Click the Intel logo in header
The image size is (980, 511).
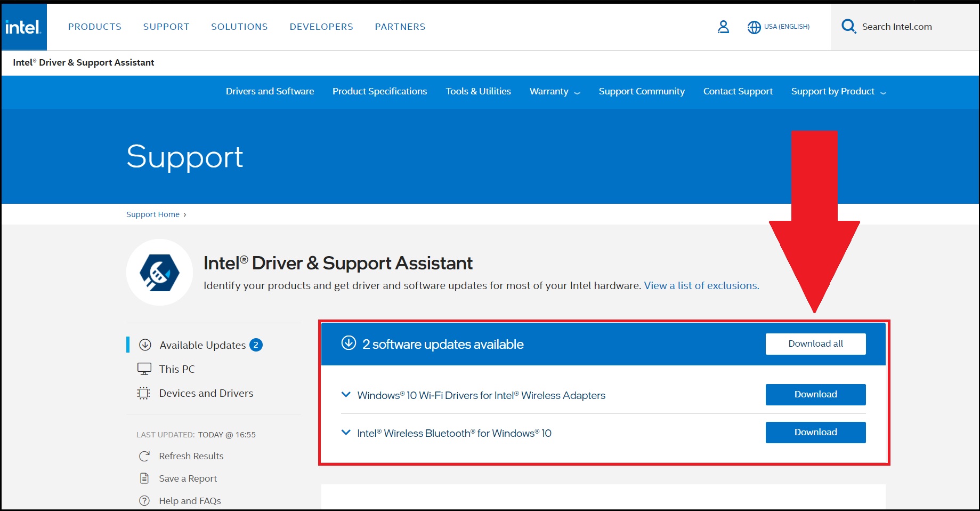(23, 27)
